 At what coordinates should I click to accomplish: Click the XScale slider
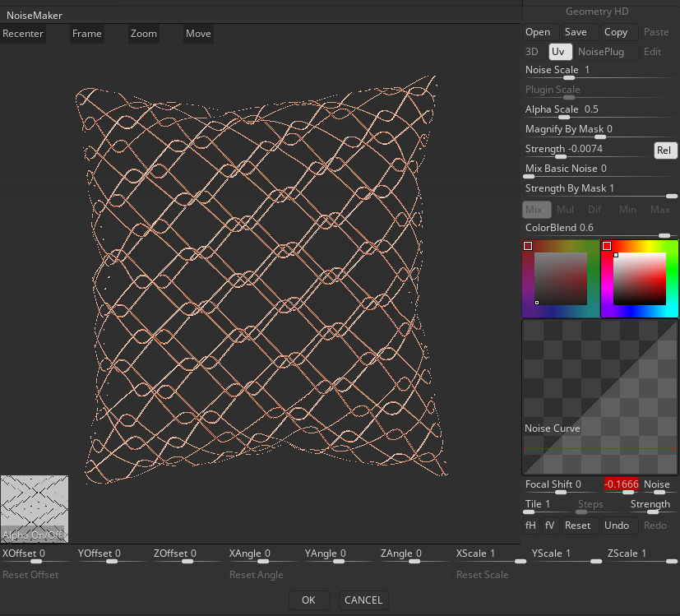click(491, 556)
